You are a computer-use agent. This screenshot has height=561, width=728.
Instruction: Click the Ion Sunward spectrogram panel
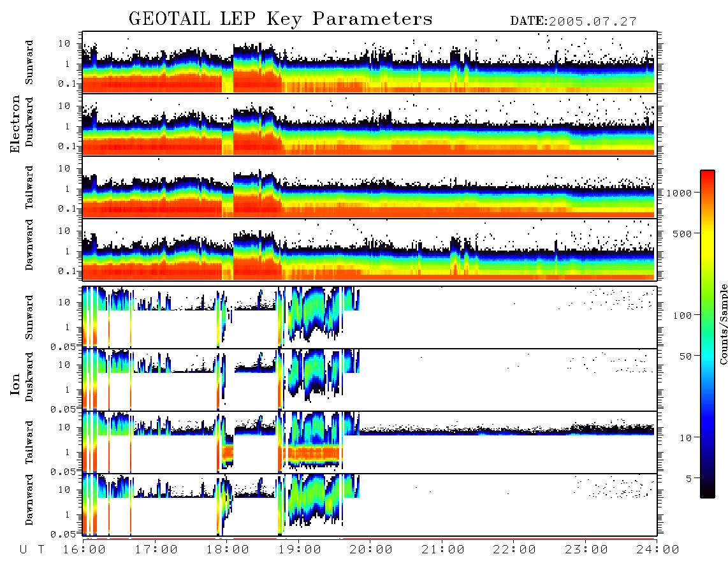click(x=370, y=317)
